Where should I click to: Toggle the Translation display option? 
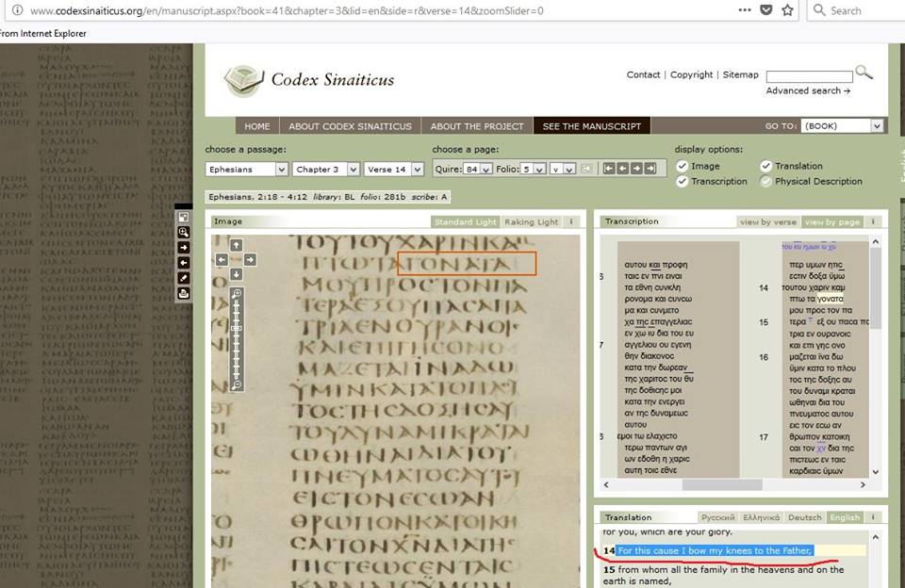(765, 166)
